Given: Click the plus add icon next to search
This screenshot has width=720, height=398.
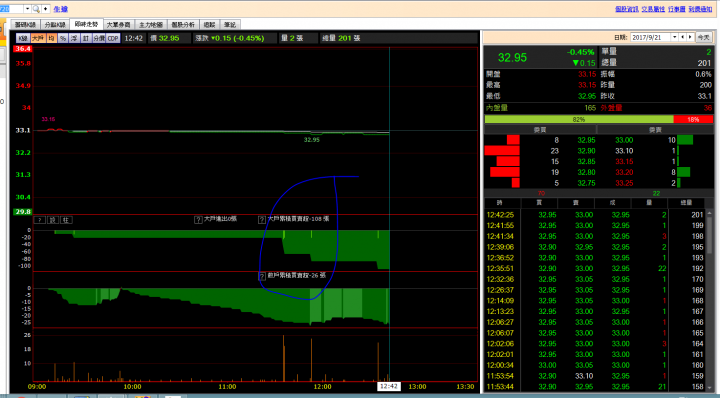Looking at the screenshot, I should (45, 9).
